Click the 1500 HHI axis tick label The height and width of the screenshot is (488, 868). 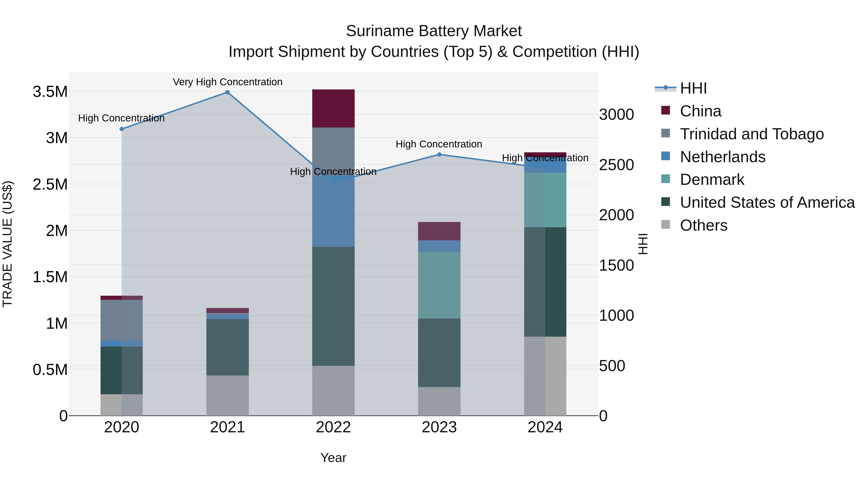coord(617,265)
